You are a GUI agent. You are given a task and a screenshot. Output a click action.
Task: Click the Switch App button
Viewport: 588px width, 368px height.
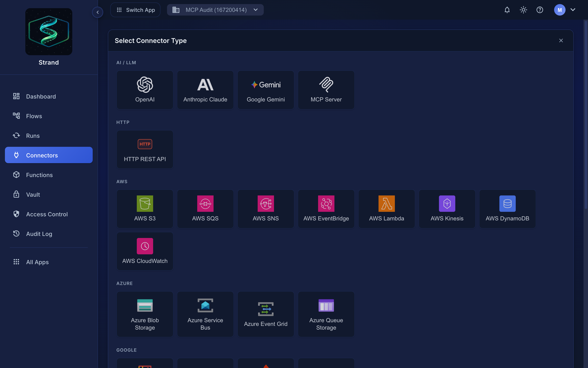(135, 10)
